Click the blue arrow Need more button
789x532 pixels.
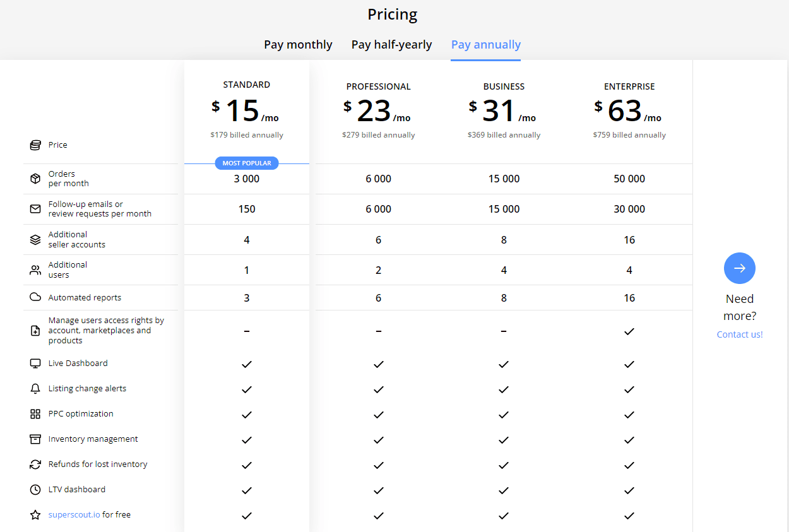[x=740, y=268]
